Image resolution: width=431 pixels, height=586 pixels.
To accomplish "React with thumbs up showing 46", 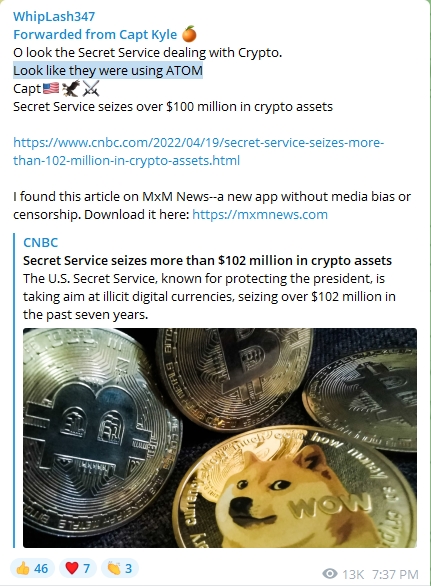I will coord(32,568).
